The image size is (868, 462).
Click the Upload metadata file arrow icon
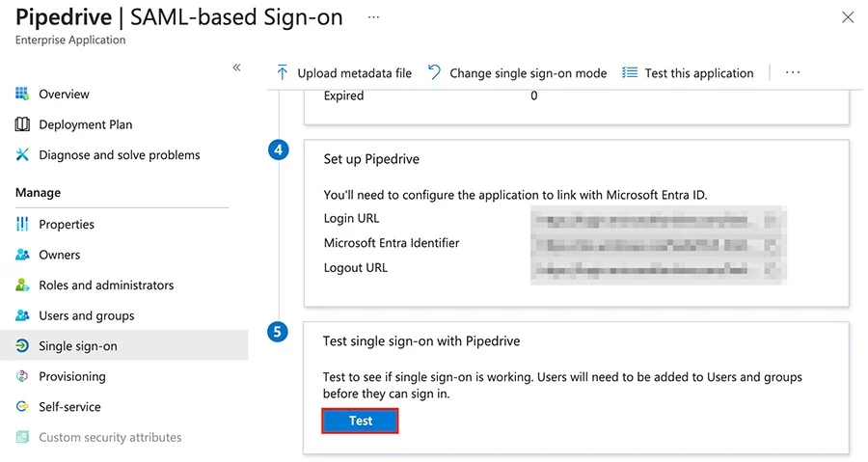pyautogui.click(x=282, y=72)
